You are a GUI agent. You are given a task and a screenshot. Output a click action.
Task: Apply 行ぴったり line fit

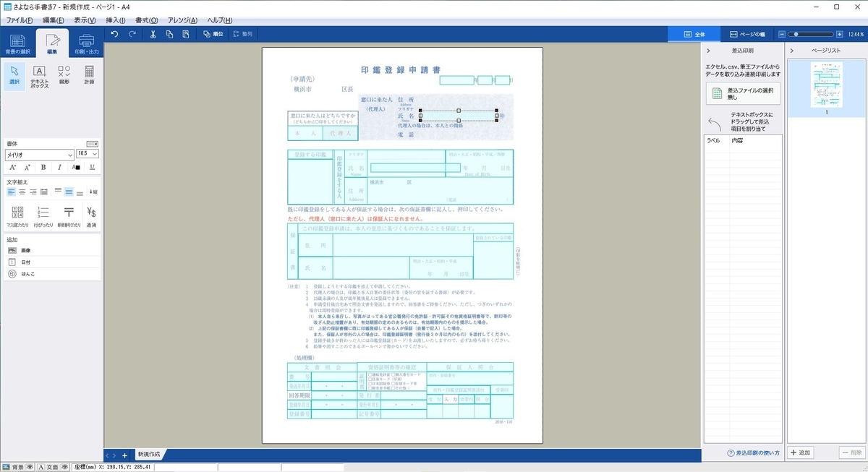(x=43, y=216)
